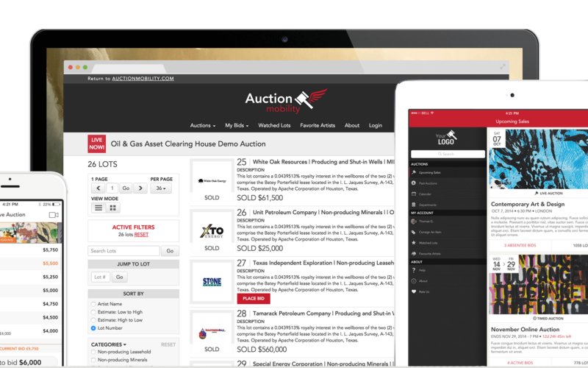Go to previous page with left arrow
Viewport: 588px width, 368px height.
click(x=98, y=188)
